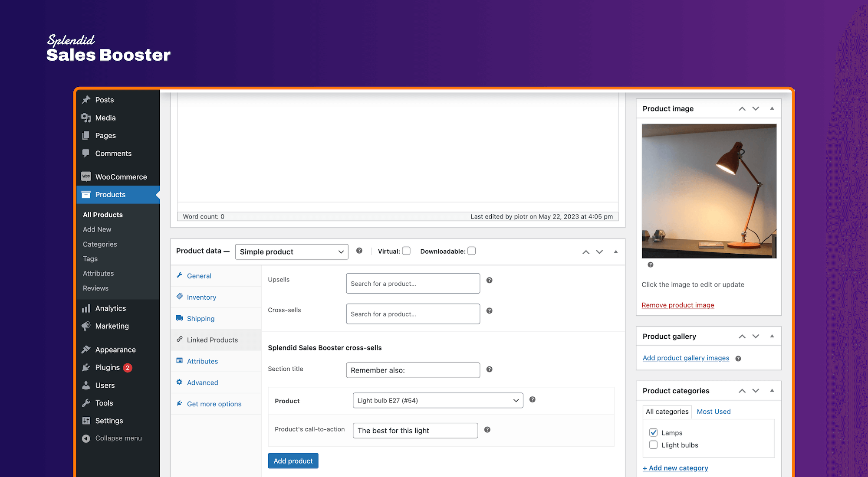Click the Add product button

(x=293, y=461)
